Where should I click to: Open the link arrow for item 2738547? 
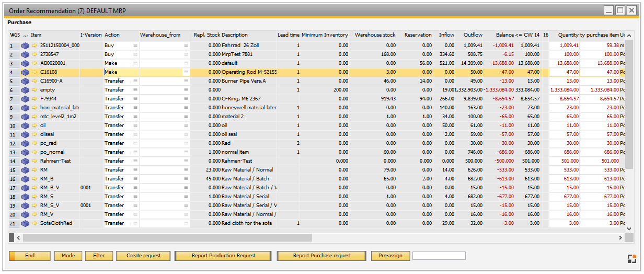(34, 54)
